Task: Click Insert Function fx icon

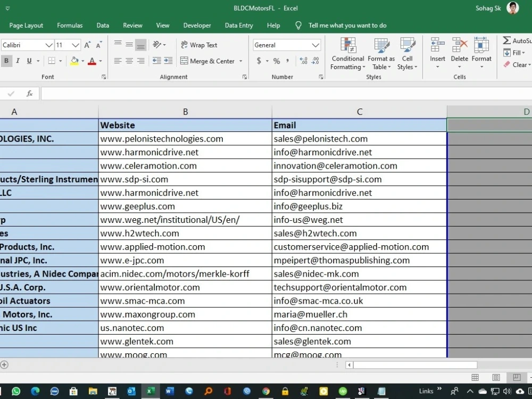Action: point(29,93)
